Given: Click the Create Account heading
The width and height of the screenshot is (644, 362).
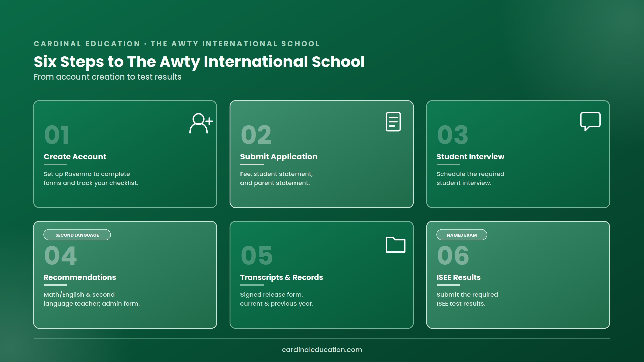Looking at the screenshot, I should (75, 157).
